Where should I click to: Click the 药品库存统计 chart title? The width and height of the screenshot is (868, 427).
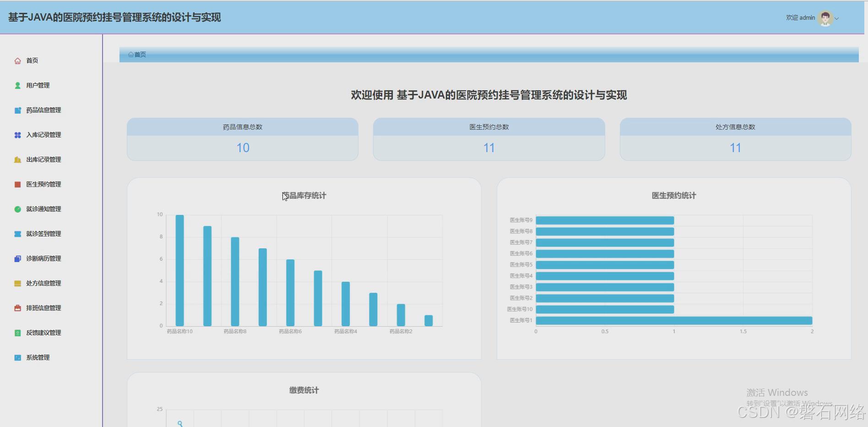(x=304, y=196)
